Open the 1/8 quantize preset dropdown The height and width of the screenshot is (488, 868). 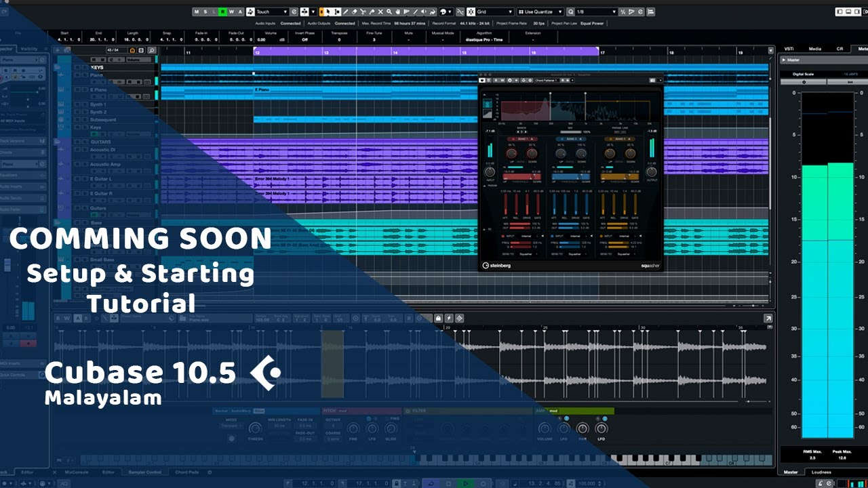click(x=597, y=12)
